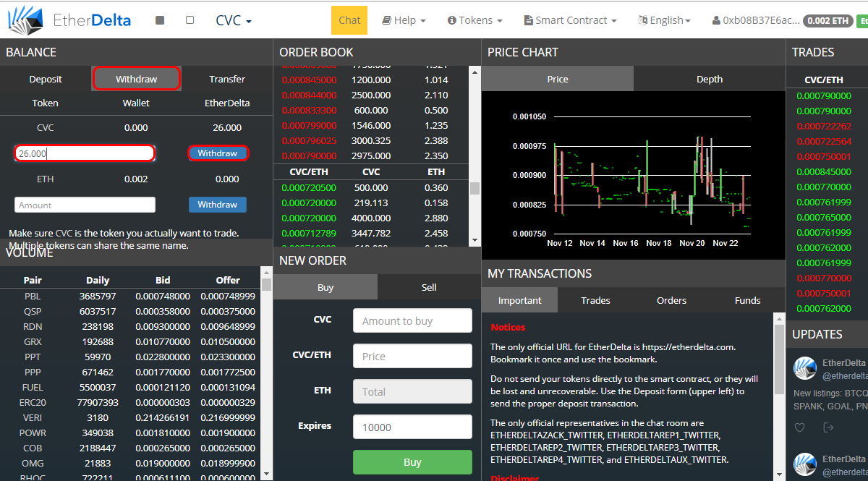Click the Daily column header in Volume

click(x=98, y=280)
